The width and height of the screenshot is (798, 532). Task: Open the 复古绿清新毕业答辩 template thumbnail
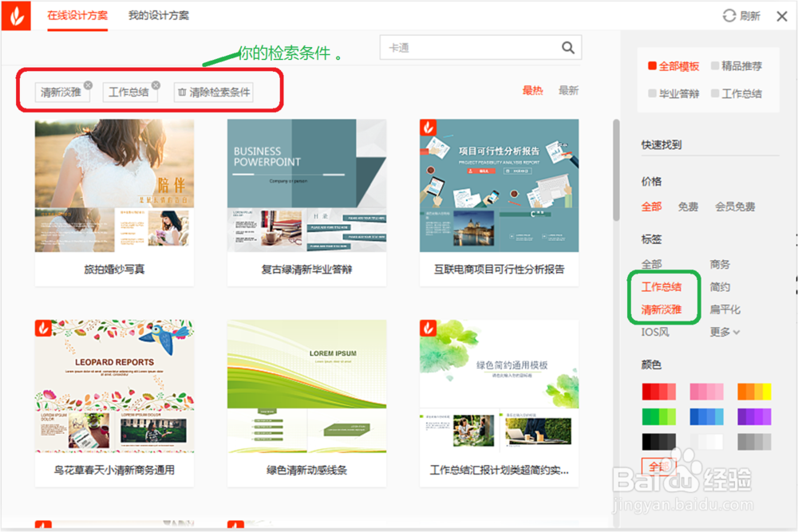[x=306, y=186]
